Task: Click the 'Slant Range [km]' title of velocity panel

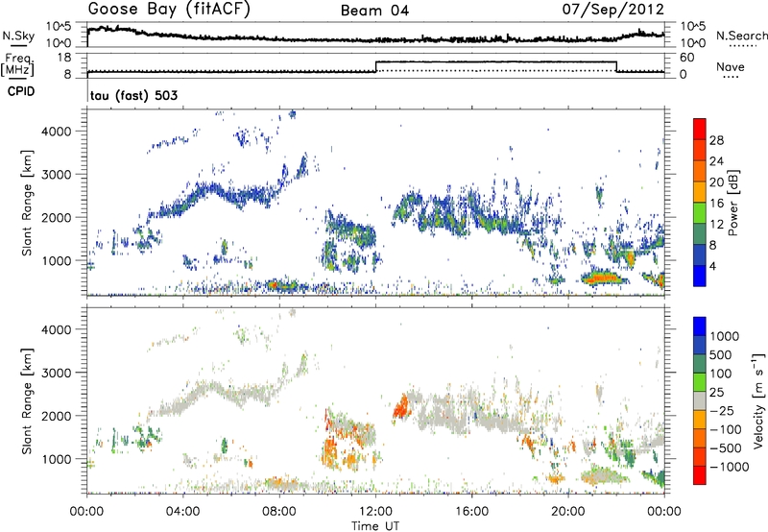Action: pos(27,400)
